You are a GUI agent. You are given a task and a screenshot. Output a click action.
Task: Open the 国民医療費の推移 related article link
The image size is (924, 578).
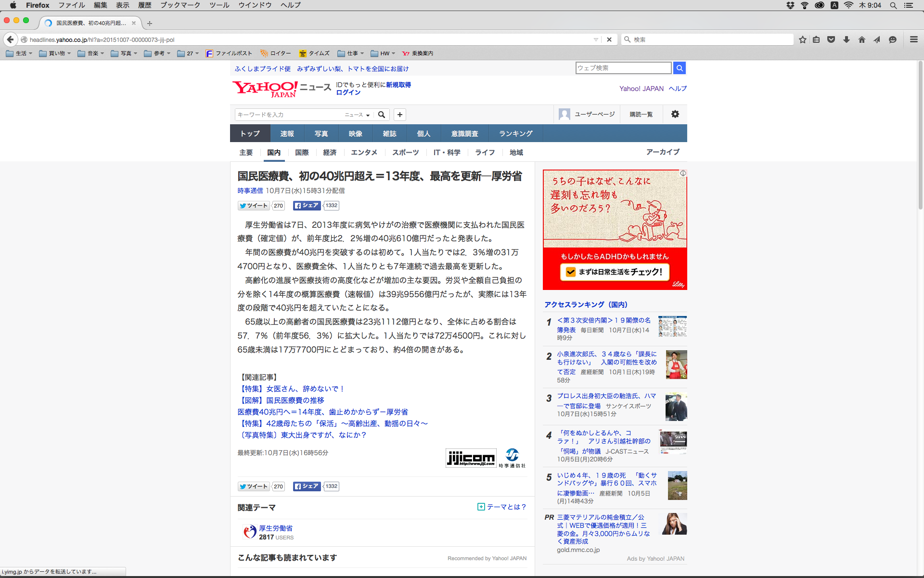(295, 400)
